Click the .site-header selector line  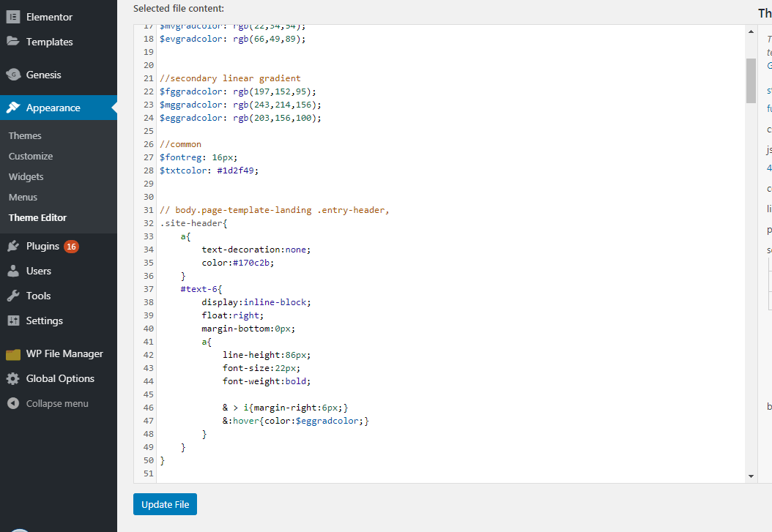coord(193,223)
